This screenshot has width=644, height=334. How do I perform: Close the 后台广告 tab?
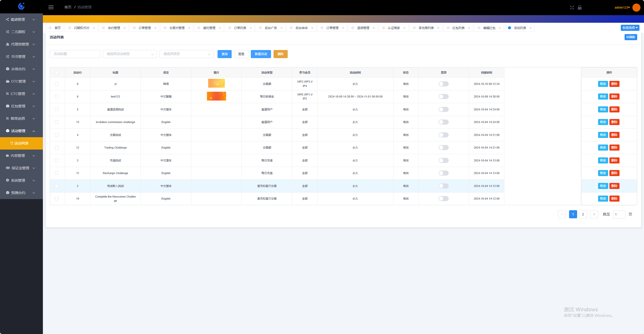[x=281, y=28]
